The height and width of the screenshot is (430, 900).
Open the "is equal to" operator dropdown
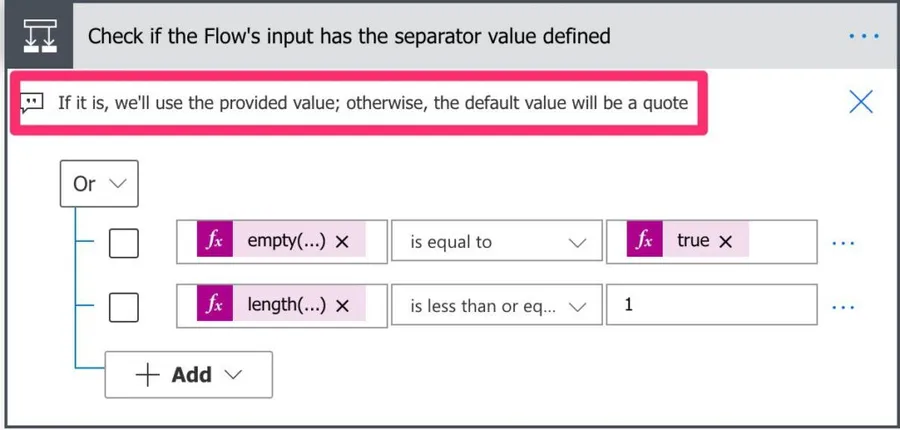click(495, 242)
